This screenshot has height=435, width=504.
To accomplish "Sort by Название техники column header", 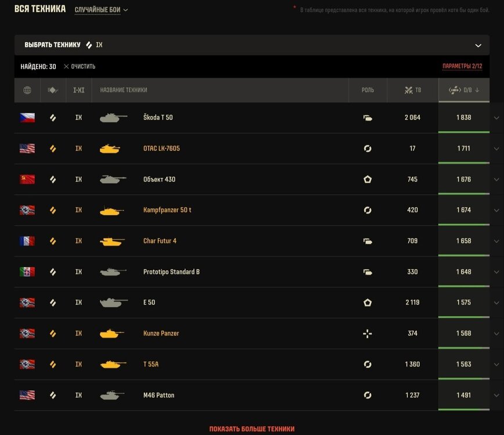I will tap(124, 90).
